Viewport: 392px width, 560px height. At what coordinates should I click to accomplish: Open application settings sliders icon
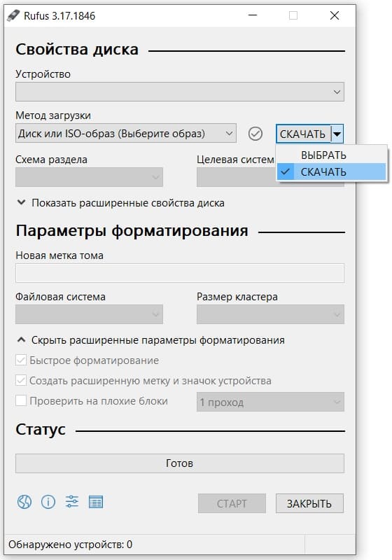tap(72, 502)
